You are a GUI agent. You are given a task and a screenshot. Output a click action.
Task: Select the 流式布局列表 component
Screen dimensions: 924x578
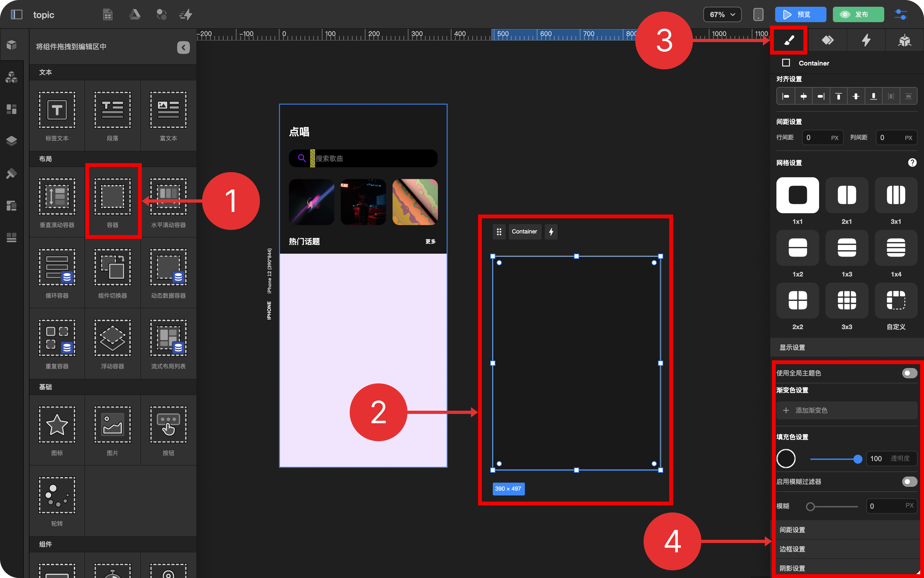coord(168,344)
